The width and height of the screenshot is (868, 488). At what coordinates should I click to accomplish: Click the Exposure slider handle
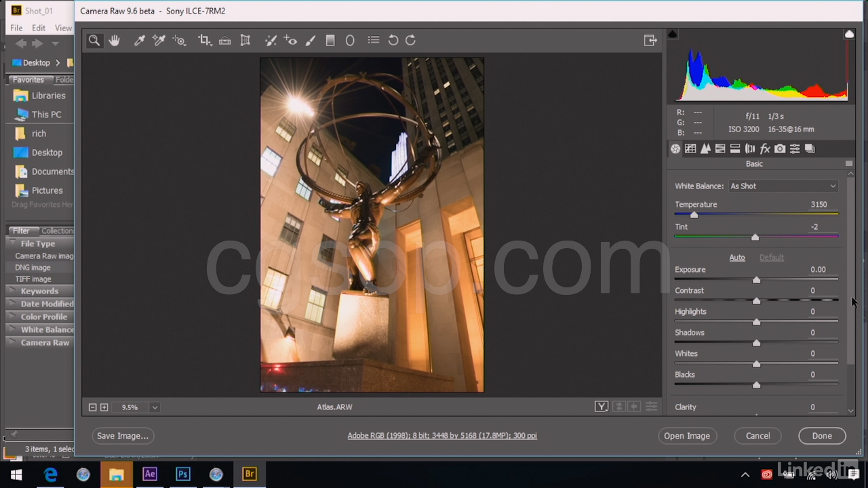tap(756, 280)
